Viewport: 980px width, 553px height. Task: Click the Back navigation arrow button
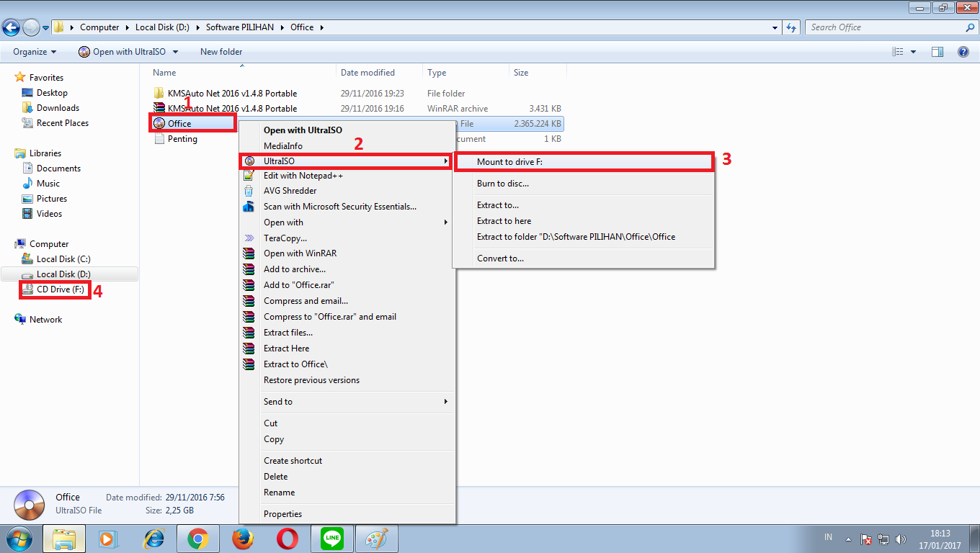click(11, 28)
